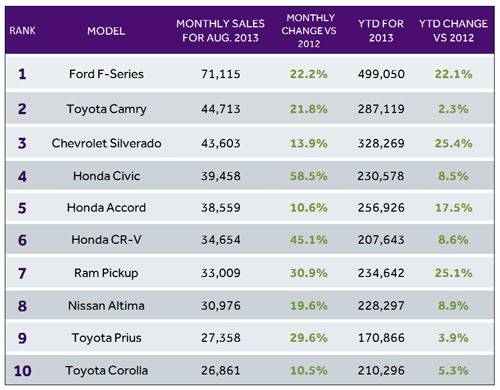
Task: Click the Ram Pickup model cell
Action: coord(106,273)
